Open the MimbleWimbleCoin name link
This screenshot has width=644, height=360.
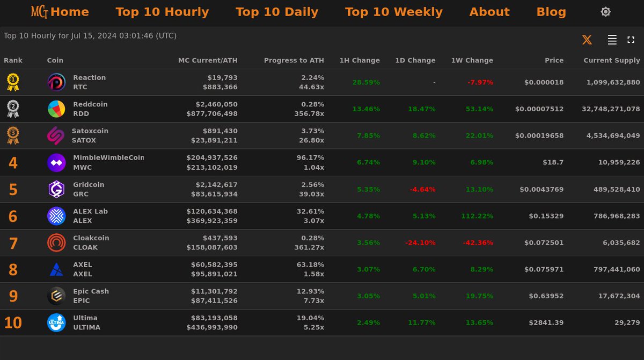pos(108,157)
